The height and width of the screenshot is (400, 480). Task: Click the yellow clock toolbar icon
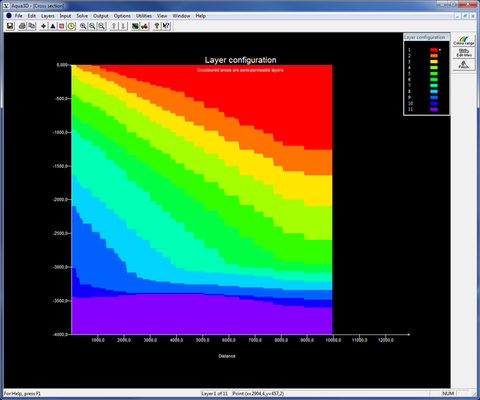tap(71, 26)
